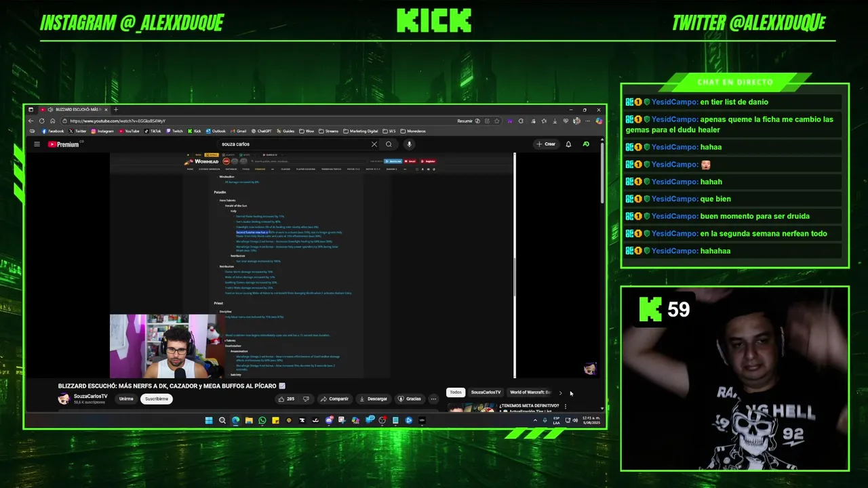Open the Twitch bookmark
Screen dimensions: 868x488
[174, 131]
